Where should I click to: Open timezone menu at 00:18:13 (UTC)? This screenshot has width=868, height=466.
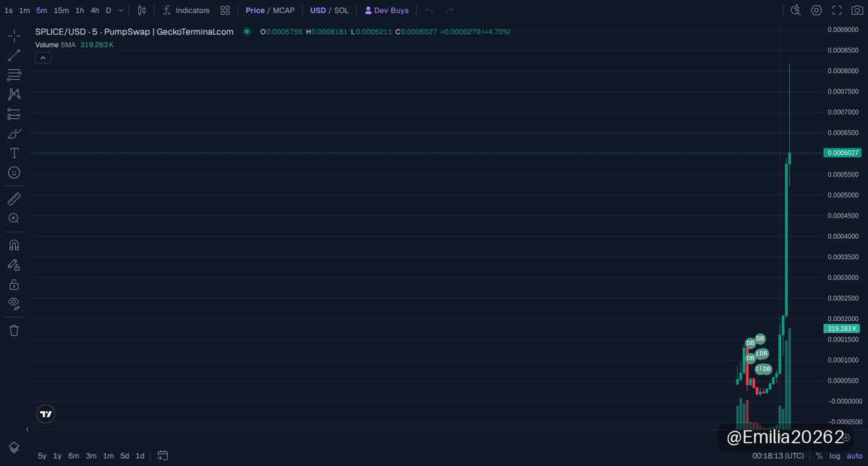(778, 456)
